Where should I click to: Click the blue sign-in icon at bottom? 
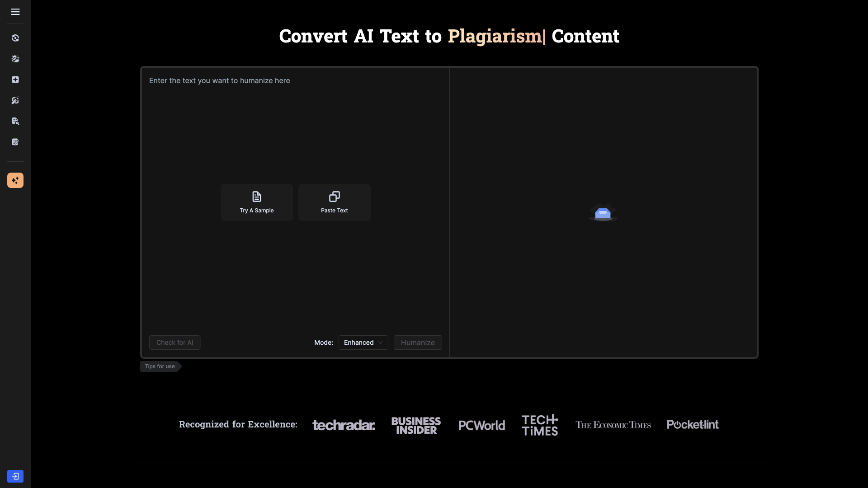[x=15, y=476]
